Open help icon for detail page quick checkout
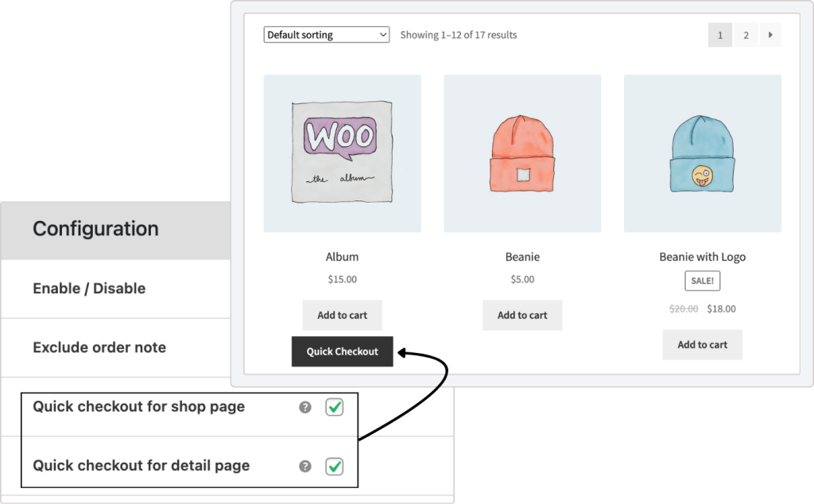814x504 pixels. click(x=305, y=467)
